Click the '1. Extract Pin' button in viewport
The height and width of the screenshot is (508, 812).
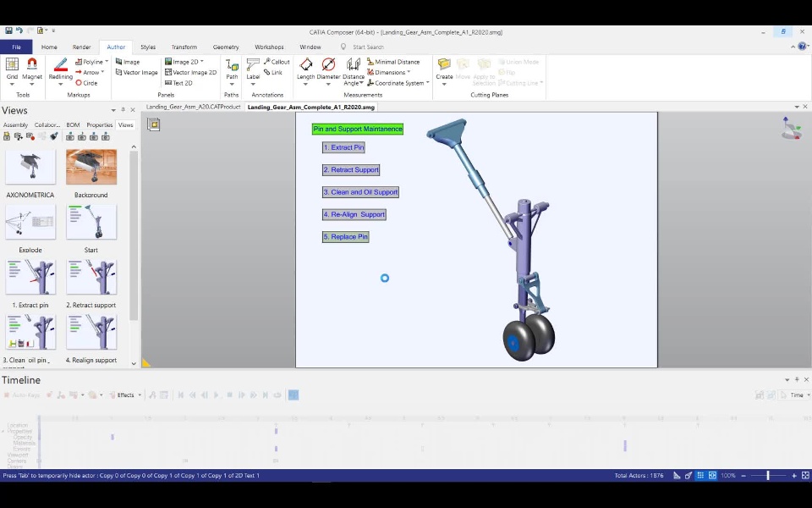[344, 147]
